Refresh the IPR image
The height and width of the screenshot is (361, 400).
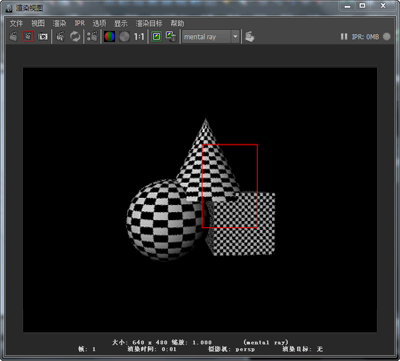[75, 37]
